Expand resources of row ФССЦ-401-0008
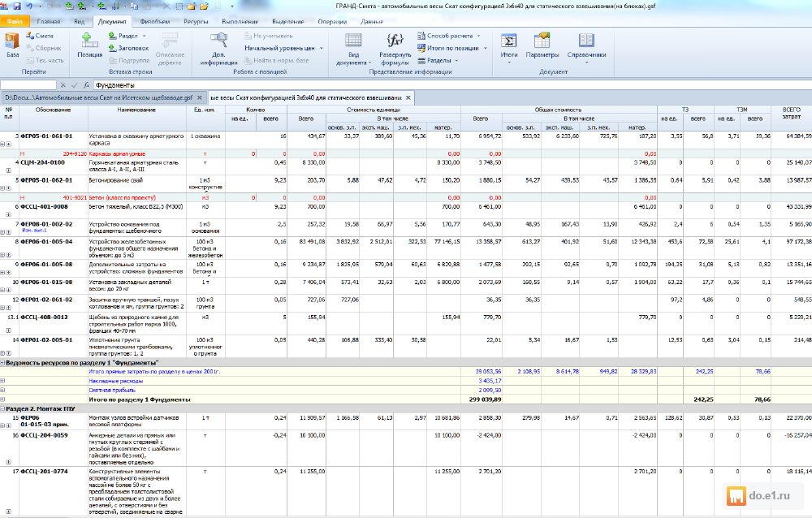The width and height of the screenshot is (812, 518). click(8, 214)
